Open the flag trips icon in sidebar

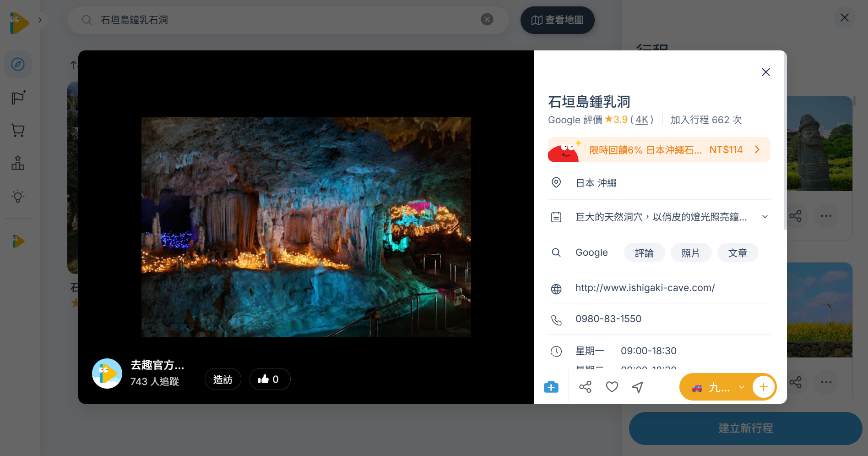[18, 97]
